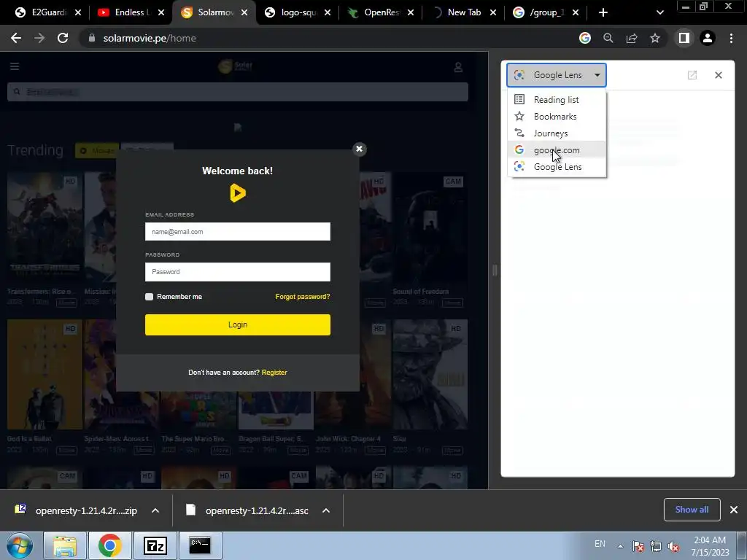Click the Chrome taskbar icon
The image size is (747, 560).
click(110, 545)
